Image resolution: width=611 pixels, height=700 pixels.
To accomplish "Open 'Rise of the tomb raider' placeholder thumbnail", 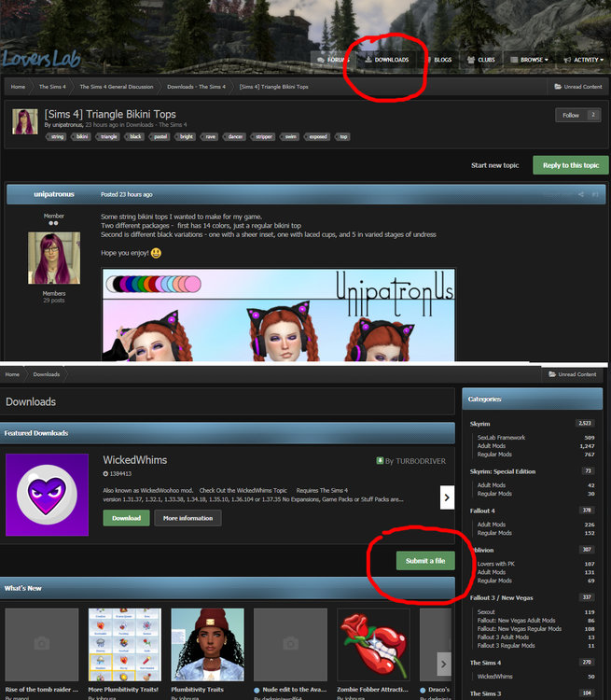I will coord(41,644).
